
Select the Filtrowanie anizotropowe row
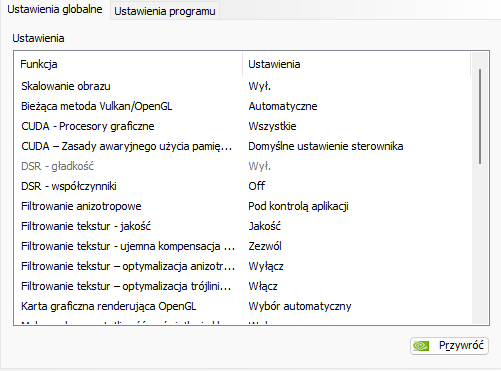(x=243, y=206)
